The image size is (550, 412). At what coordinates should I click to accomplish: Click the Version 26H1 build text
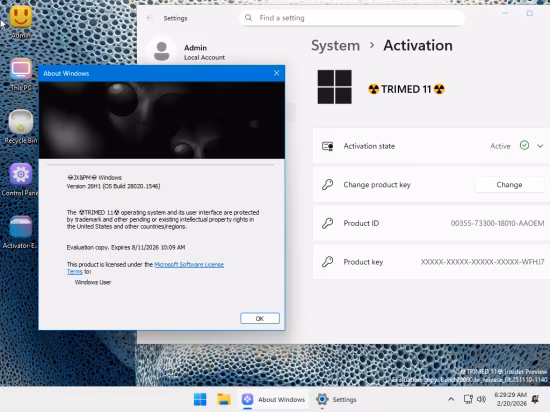(113, 186)
